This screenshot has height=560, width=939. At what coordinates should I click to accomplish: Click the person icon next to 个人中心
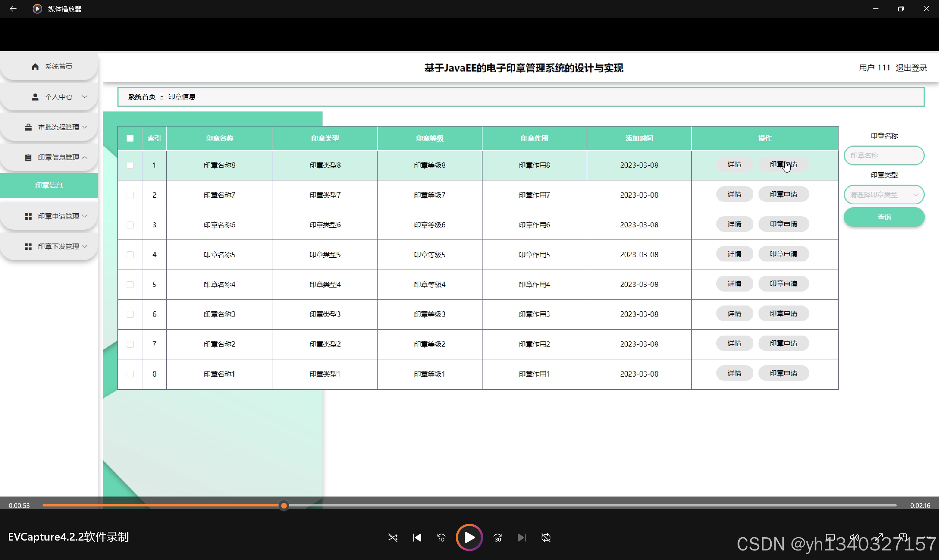click(x=35, y=97)
